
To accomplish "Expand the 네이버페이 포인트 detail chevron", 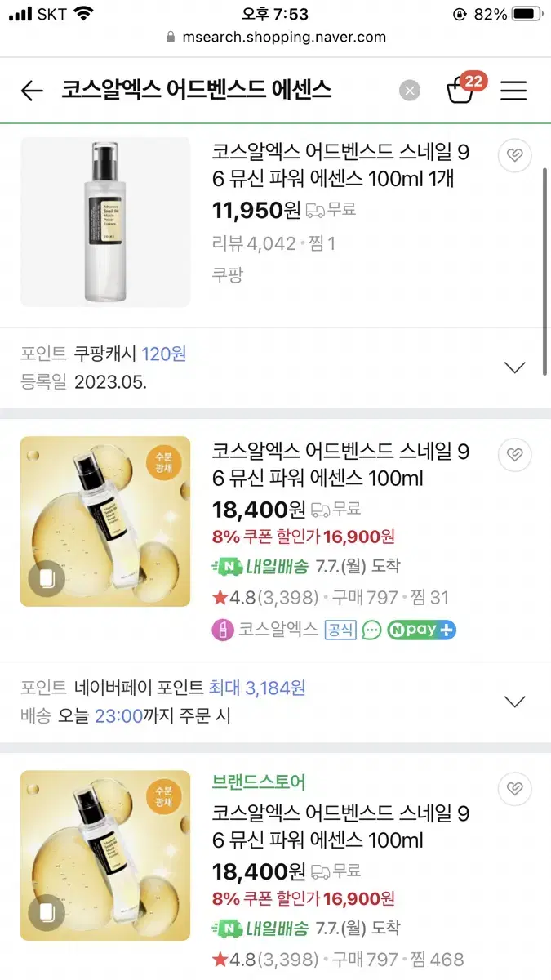I will [x=515, y=701].
